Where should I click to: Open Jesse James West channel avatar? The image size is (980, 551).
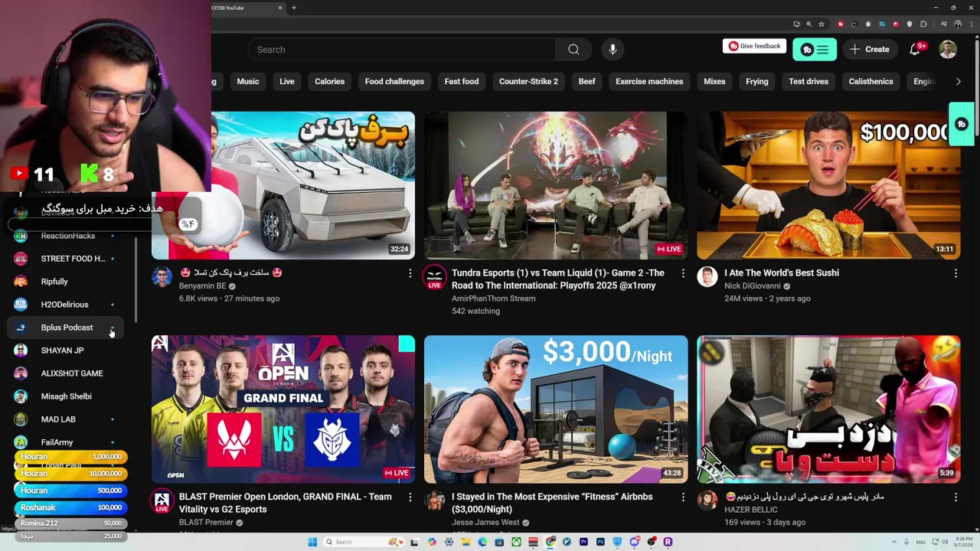(x=435, y=500)
